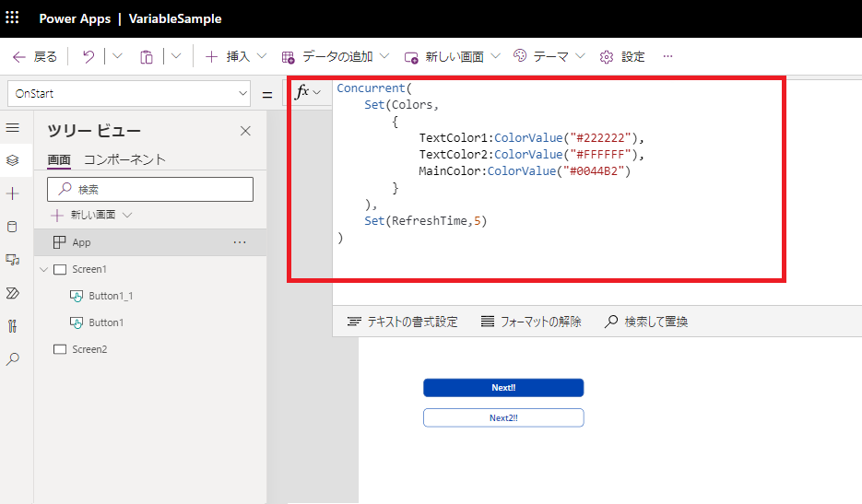Select the tree view layers icon
Screen dimensions: 862x504
pyautogui.click(x=13, y=160)
